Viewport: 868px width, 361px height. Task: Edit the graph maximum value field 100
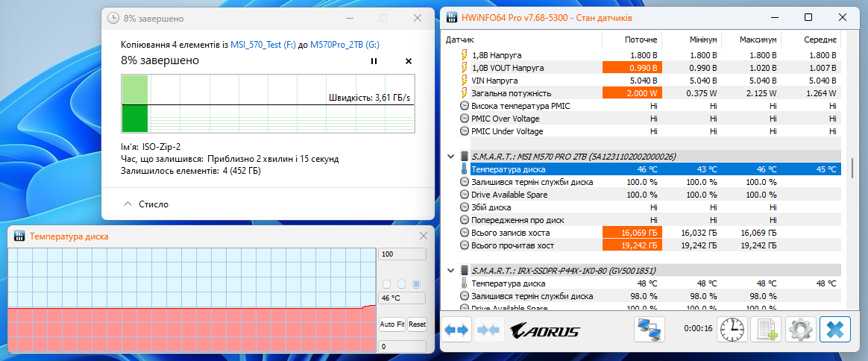tap(402, 254)
